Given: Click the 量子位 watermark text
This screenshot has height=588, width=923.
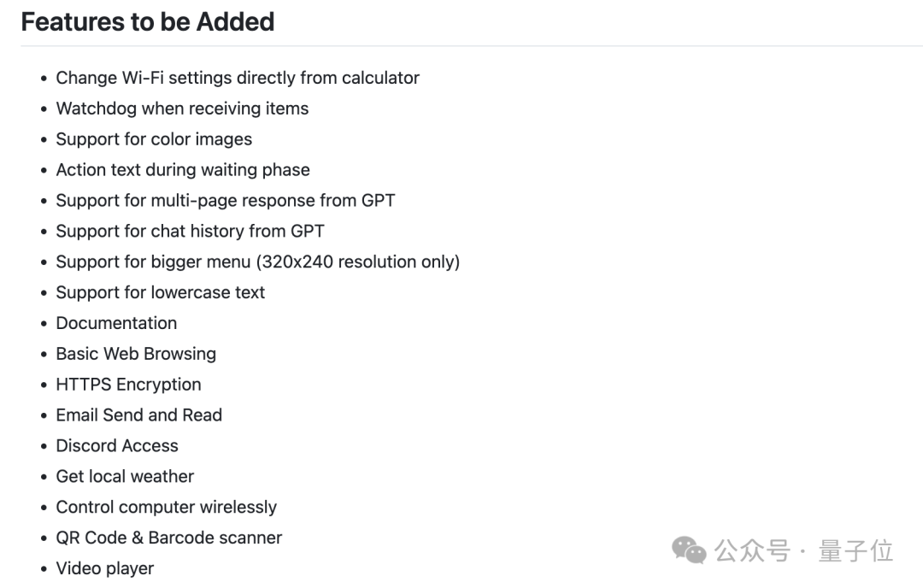Looking at the screenshot, I should tap(855, 550).
